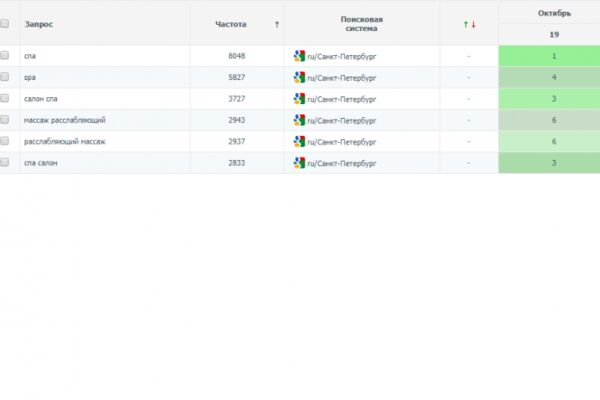Click the Google icon in 'спа салон' row
This screenshot has height=400, width=600.
click(299, 163)
